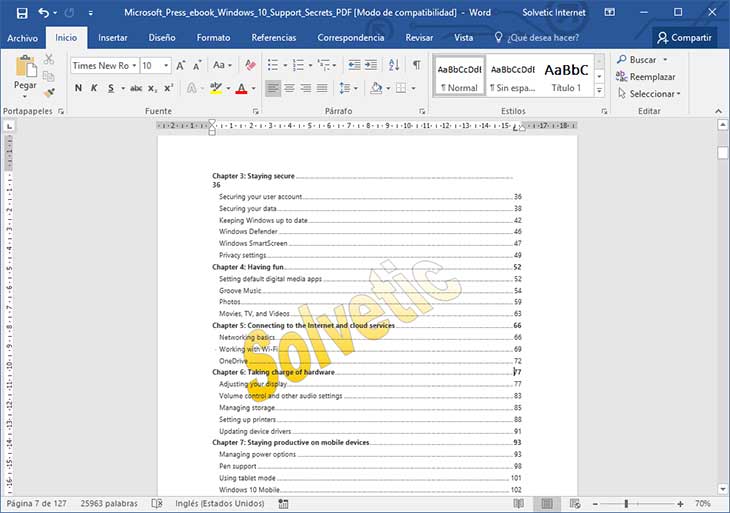Toggle bold (N) formatting

coord(78,88)
